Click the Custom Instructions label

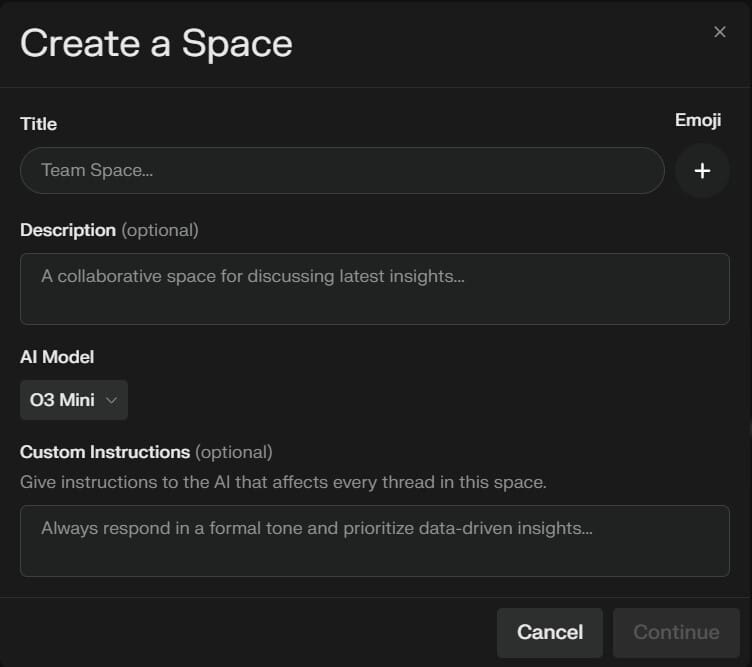click(105, 452)
